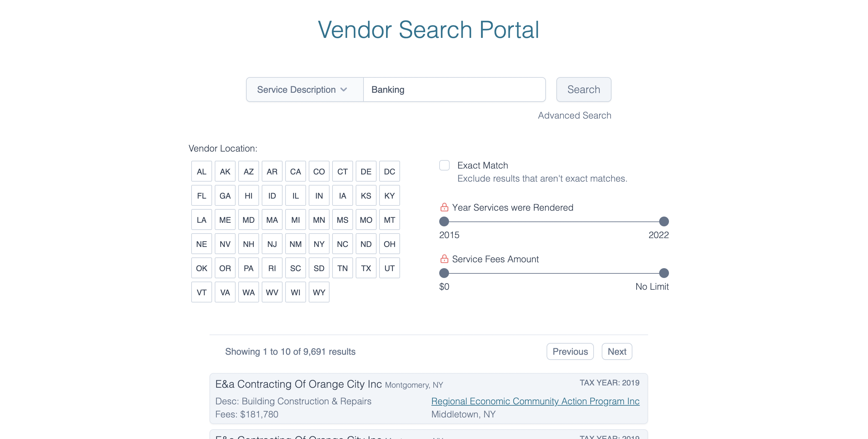Screen dimensions: 868x439
Task: Filter vendors by LA
Action: click(x=202, y=220)
